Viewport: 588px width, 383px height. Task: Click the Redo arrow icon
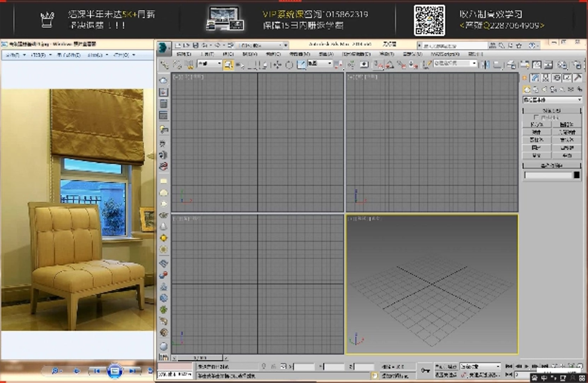tap(217, 45)
